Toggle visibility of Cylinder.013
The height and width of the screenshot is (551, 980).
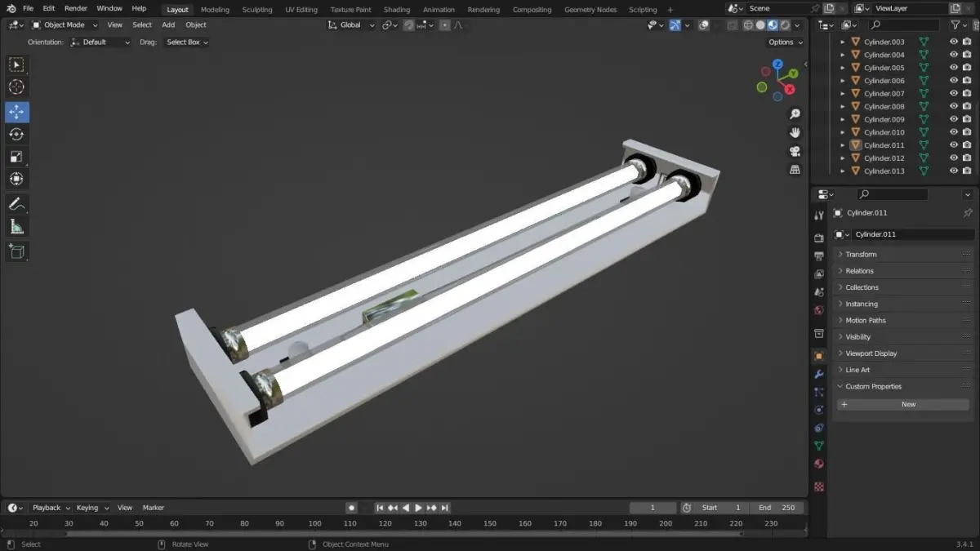(x=953, y=171)
